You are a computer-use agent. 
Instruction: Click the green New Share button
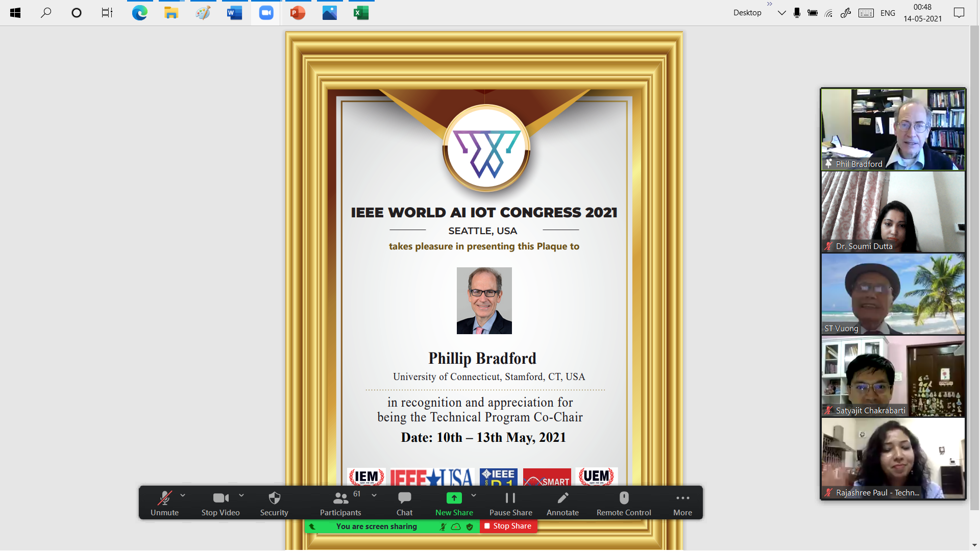tap(454, 504)
